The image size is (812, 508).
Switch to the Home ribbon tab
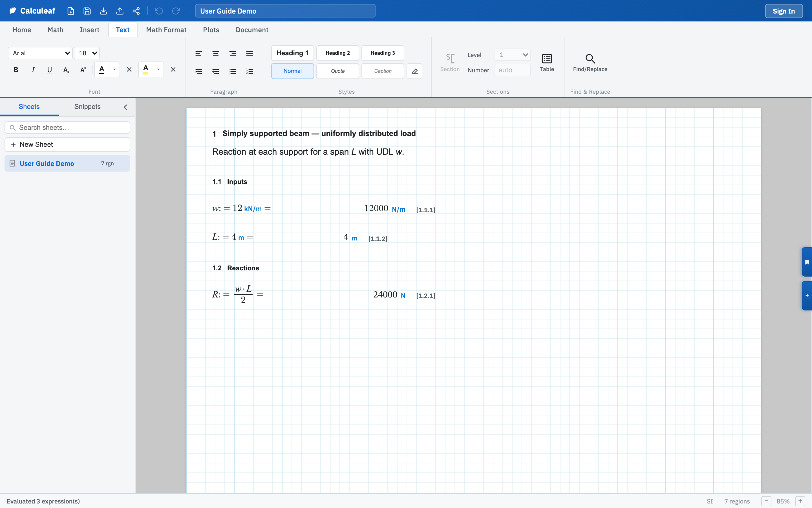click(22, 30)
